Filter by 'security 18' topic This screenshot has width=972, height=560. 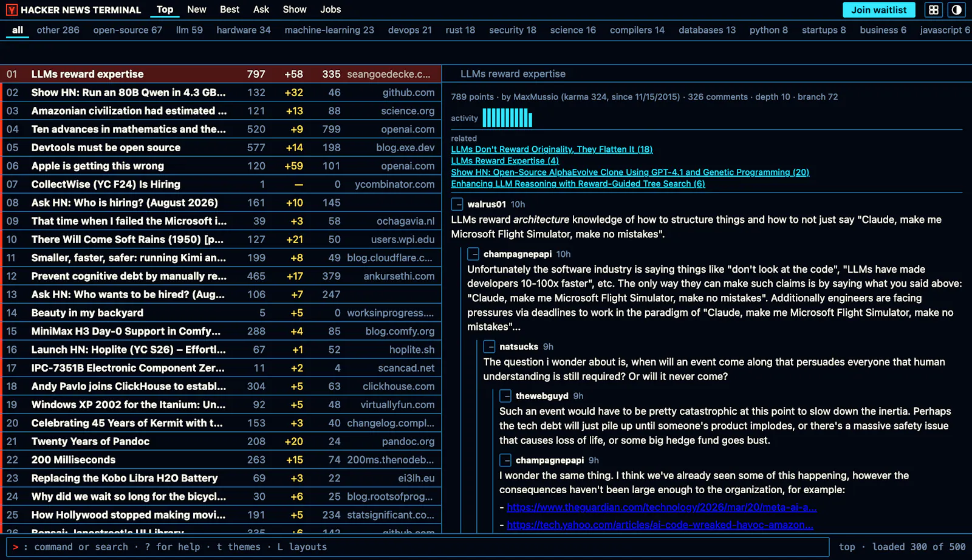513,30
